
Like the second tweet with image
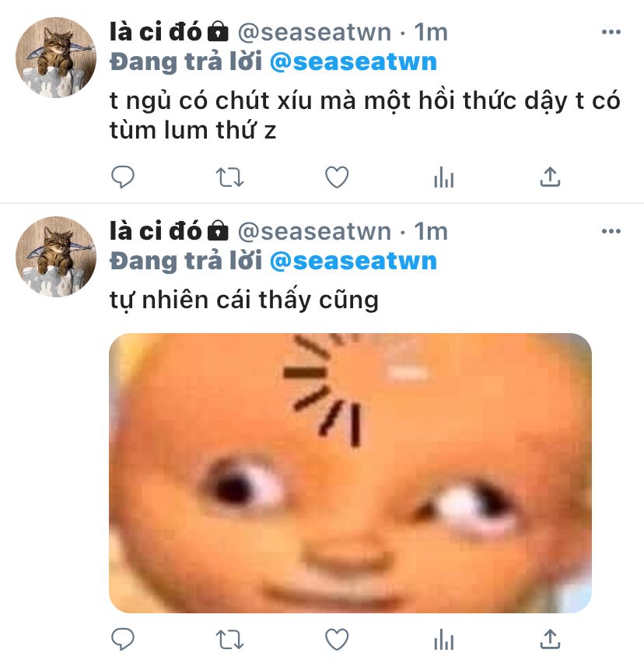click(x=337, y=639)
